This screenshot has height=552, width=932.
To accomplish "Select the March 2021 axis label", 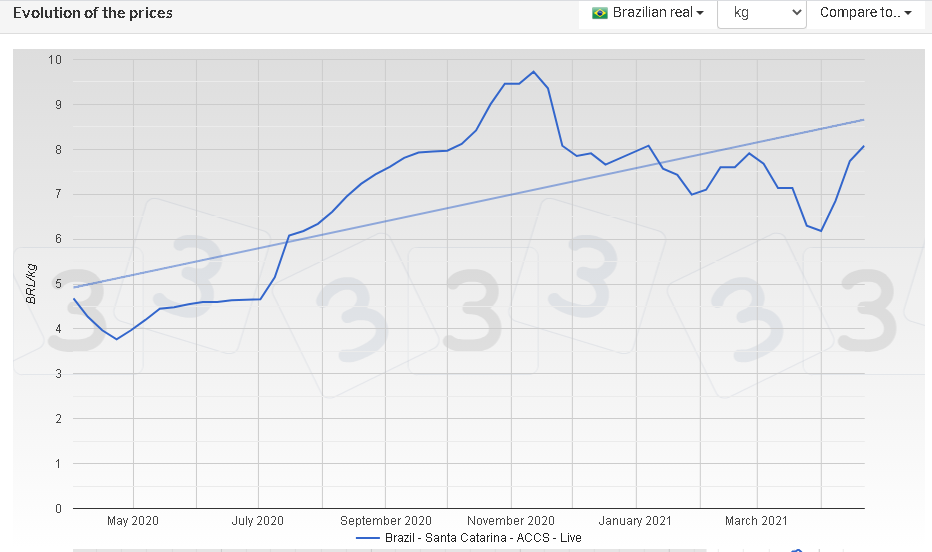I will (x=756, y=520).
